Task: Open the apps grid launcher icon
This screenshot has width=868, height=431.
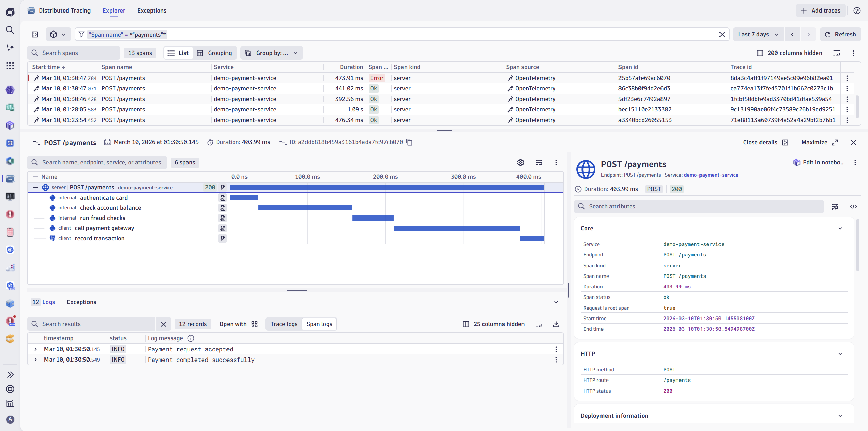Action: tap(10, 66)
